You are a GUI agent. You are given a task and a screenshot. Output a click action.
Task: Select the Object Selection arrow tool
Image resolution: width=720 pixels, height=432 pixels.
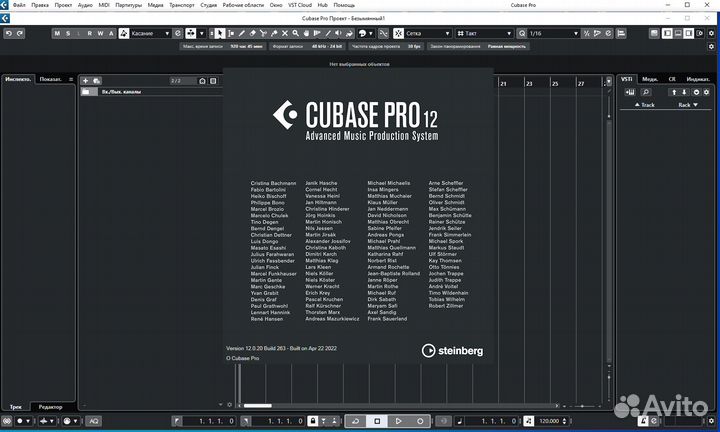[220, 34]
